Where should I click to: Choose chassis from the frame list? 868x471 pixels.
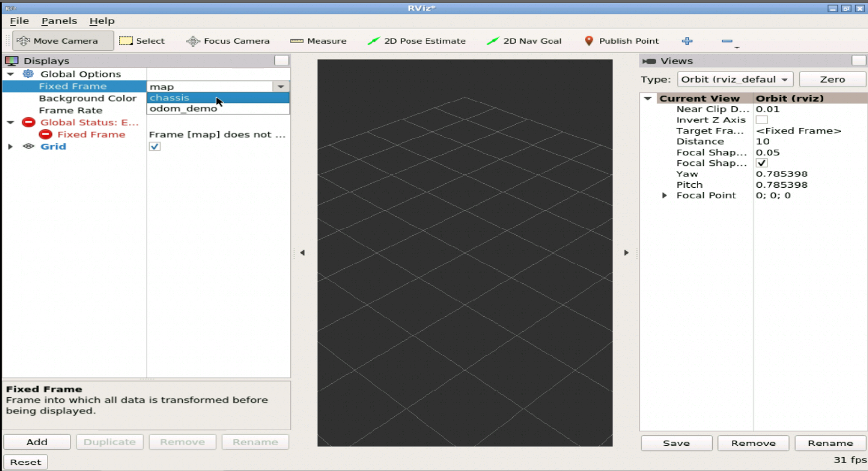coord(218,98)
